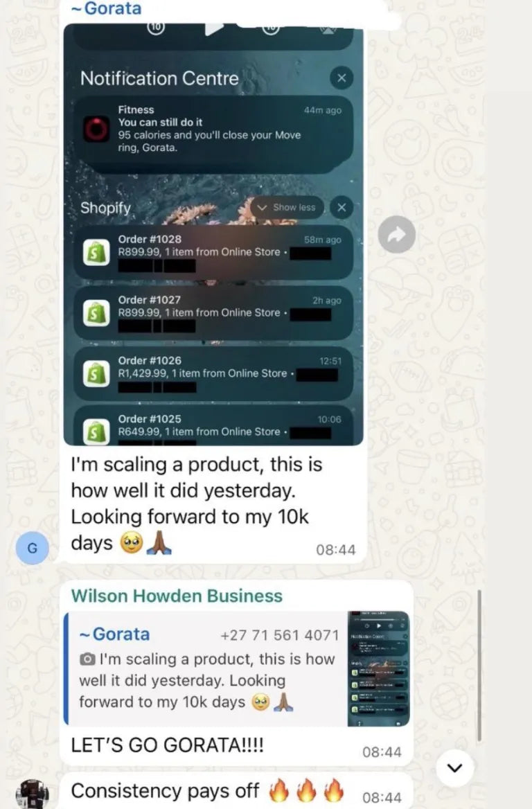Tap the phone number +27 71 561 4071
The image size is (532, 809).
click(280, 635)
